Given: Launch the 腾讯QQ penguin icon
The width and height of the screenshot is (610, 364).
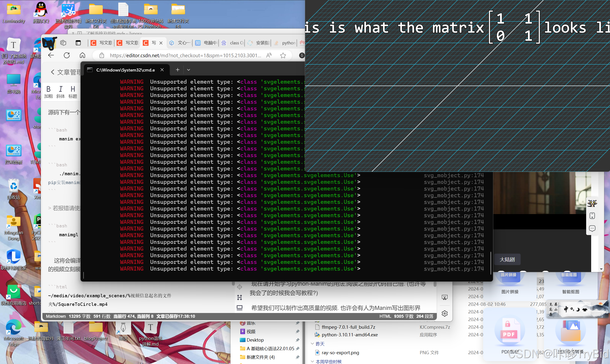Looking at the screenshot, I should (41, 13).
